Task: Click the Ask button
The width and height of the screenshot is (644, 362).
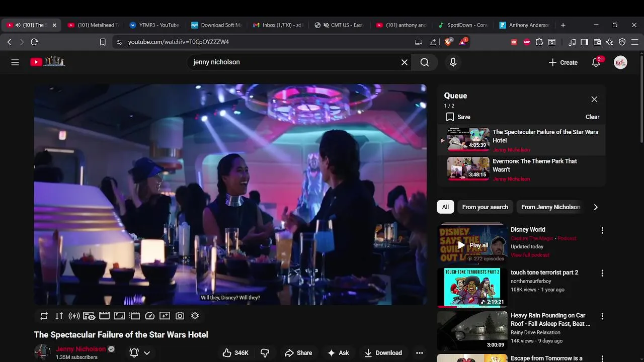Action: pyautogui.click(x=338, y=353)
